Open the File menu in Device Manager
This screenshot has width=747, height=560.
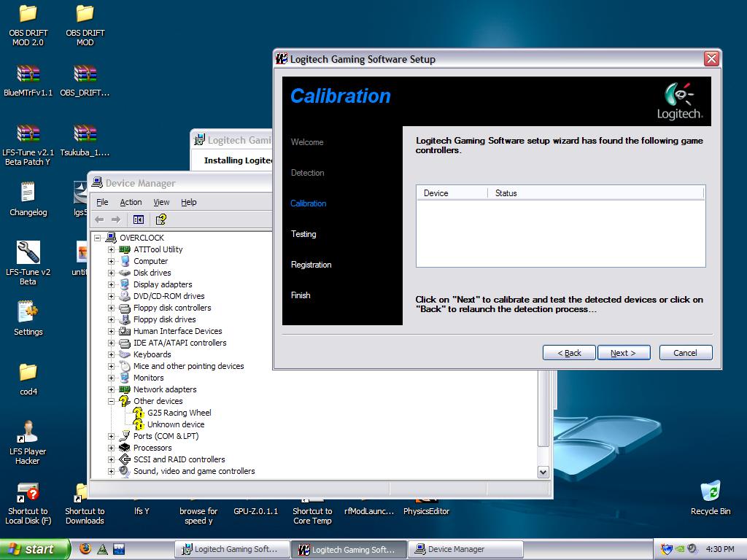(x=102, y=202)
